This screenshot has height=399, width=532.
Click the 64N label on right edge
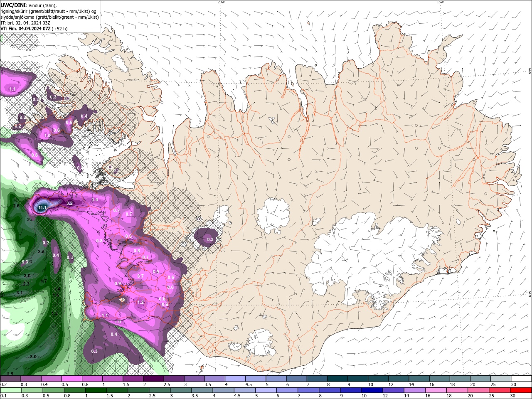click(530, 294)
